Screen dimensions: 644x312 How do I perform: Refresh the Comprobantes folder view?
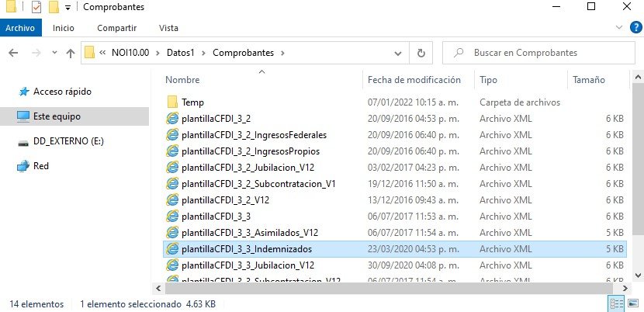pyautogui.click(x=421, y=53)
